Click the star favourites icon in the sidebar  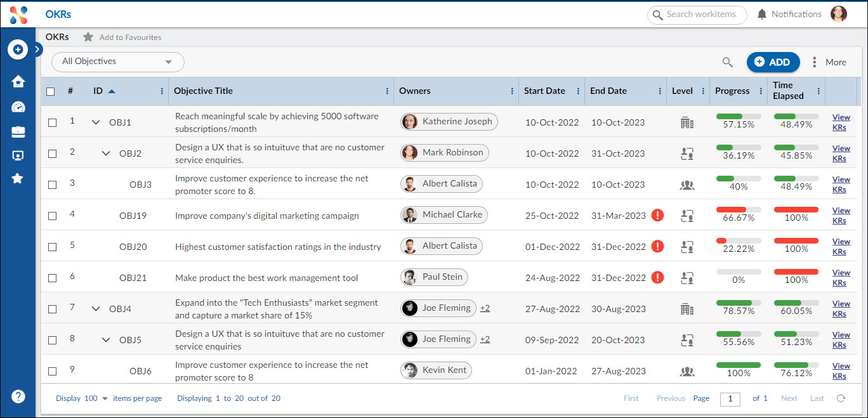point(18,178)
